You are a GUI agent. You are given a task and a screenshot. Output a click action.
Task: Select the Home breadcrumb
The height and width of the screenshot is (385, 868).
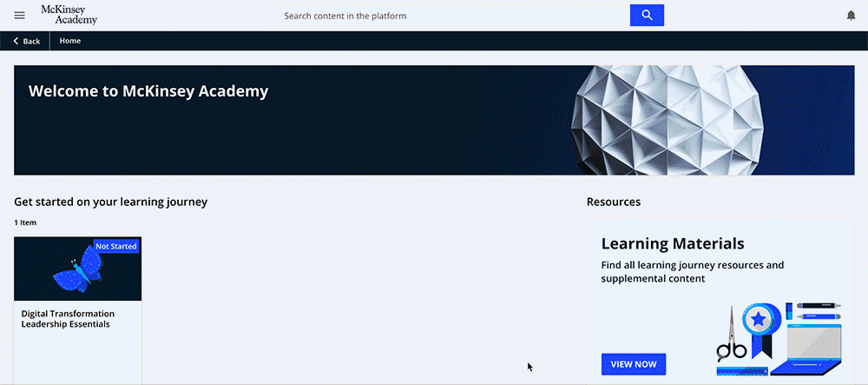click(70, 41)
